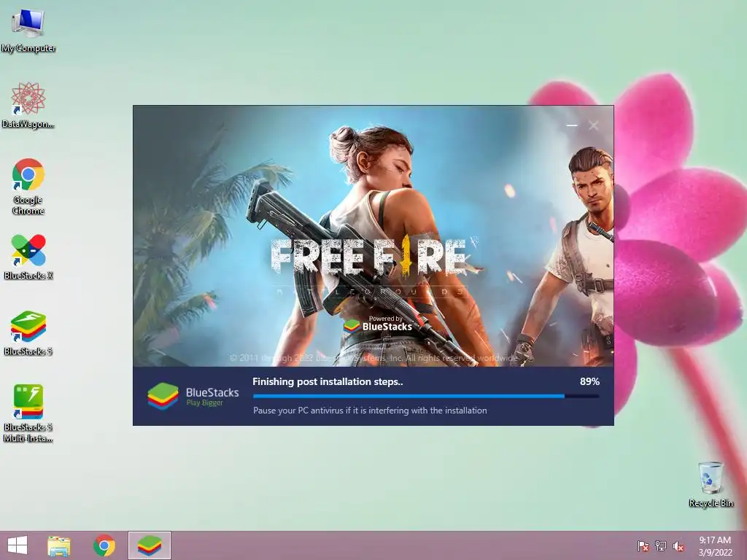Open the My Computer desktop icon
747x560 pixels.
pyautogui.click(x=28, y=31)
